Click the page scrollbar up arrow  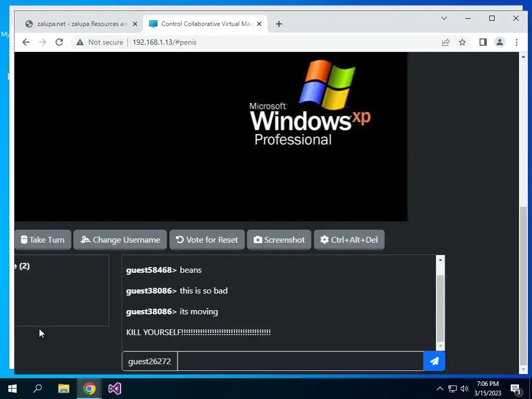pyautogui.click(x=523, y=57)
